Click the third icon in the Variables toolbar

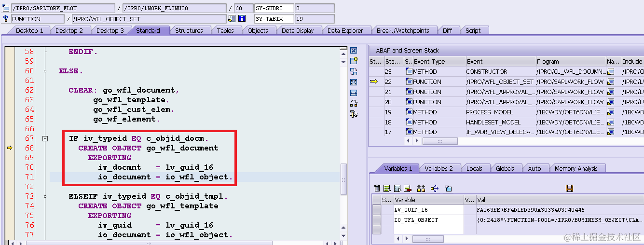[397, 188]
